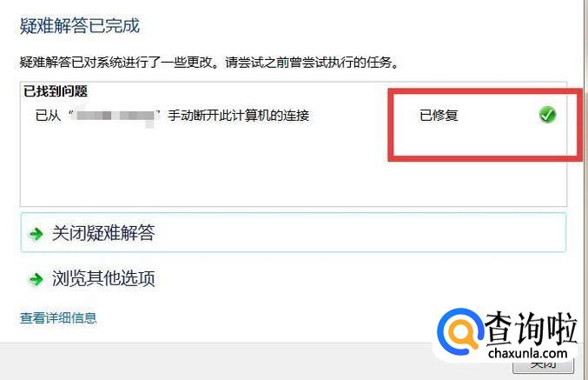Select the 已修复 status text
Image resolution: width=588 pixels, height=380 pixels.
(x=439, y=115)
